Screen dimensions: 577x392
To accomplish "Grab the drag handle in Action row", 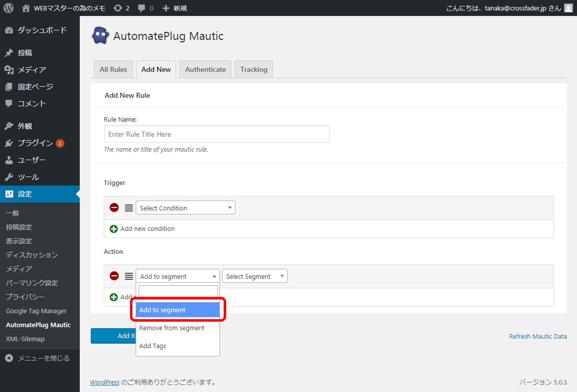I will pyautogui.click(x=129, y=276).
